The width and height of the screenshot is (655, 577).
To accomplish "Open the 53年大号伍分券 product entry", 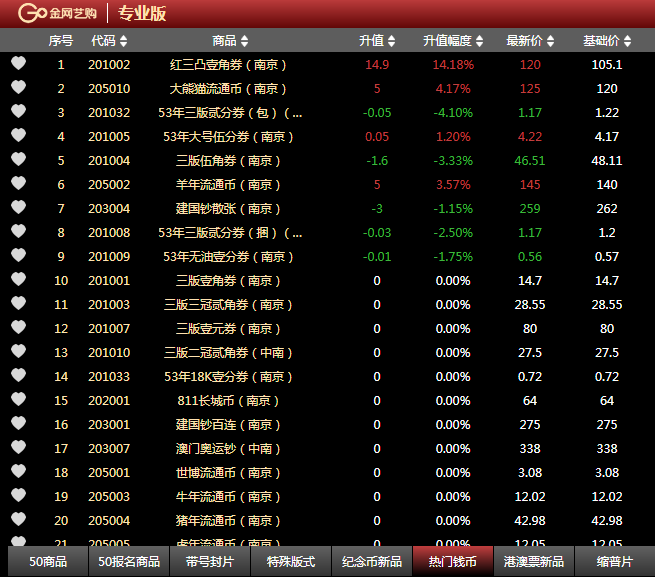I will tap(229, 136).
